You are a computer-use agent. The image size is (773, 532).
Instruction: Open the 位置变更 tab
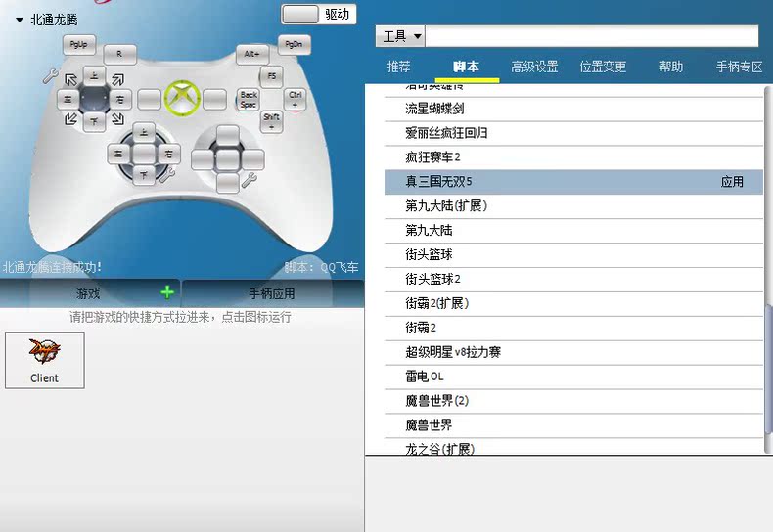click(603, 66)
